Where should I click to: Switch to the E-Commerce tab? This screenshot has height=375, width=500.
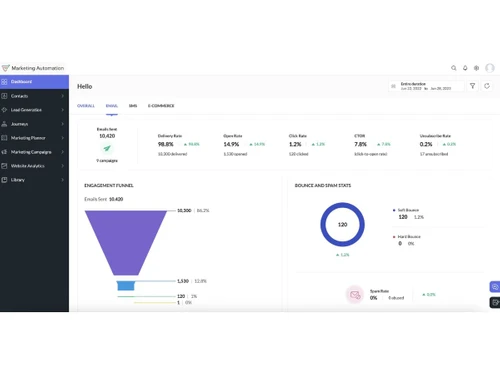tap(161, 106)
